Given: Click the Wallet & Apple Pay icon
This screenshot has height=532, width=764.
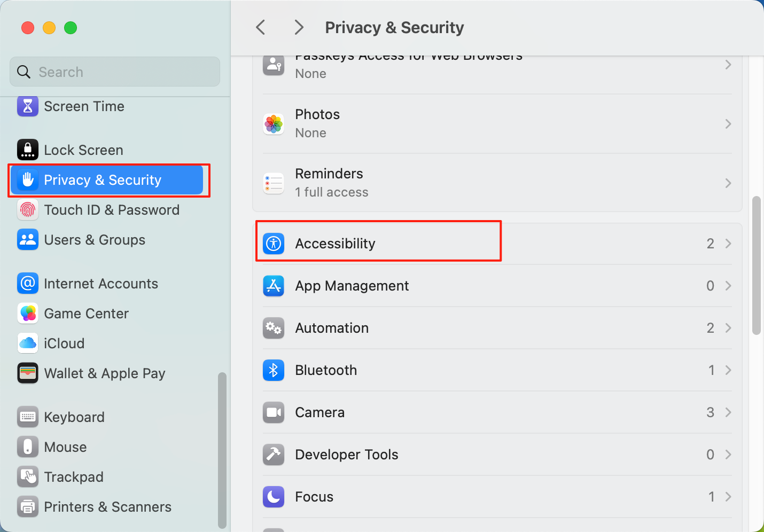Looking at the screenshot, I should (x=28, y=373).
